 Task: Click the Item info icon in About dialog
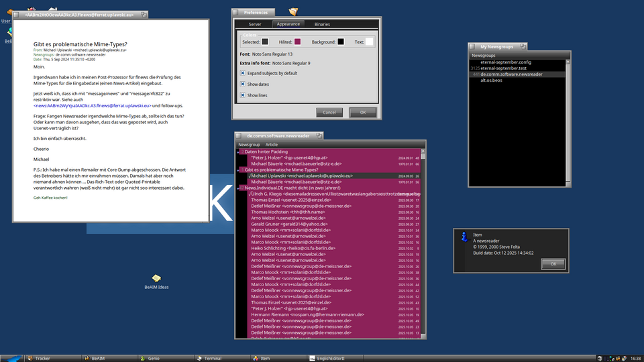click(x=463, y=237)
